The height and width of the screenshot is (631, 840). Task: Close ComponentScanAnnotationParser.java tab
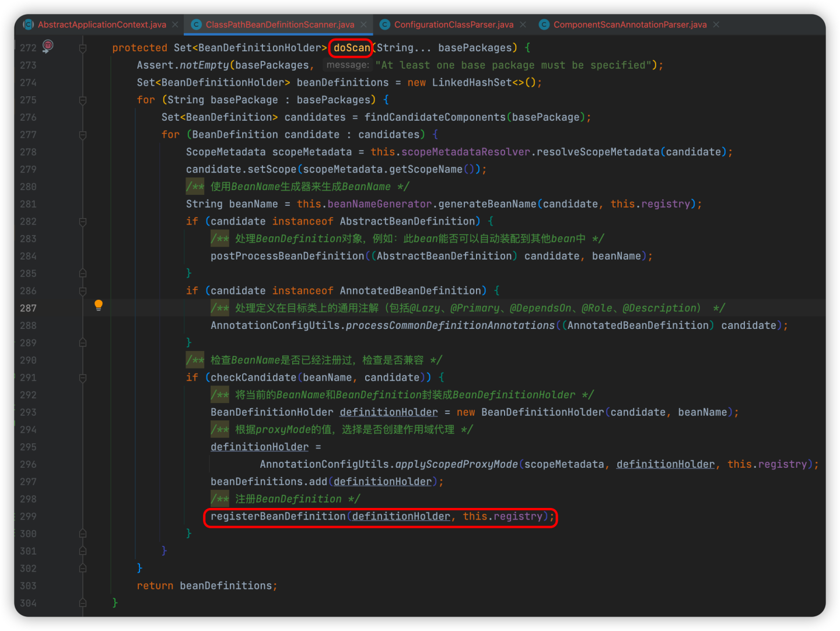pyautogui.click(x=716, y=24)
